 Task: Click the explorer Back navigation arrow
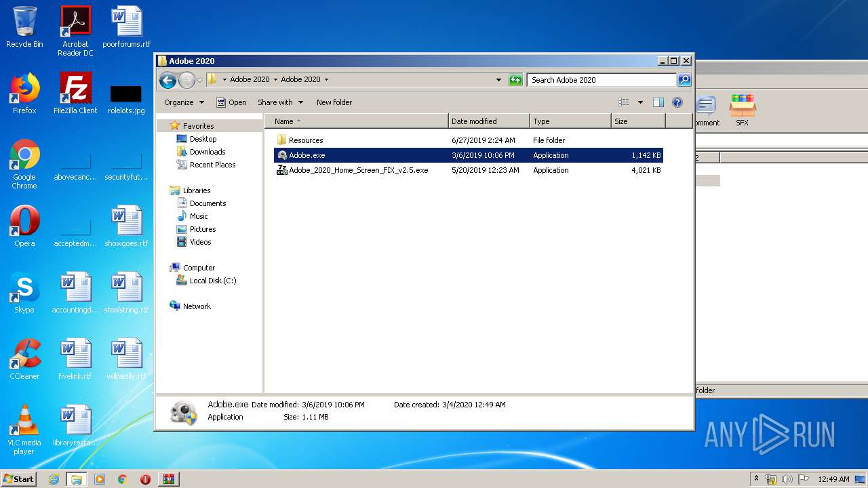(x=167, y=80)
